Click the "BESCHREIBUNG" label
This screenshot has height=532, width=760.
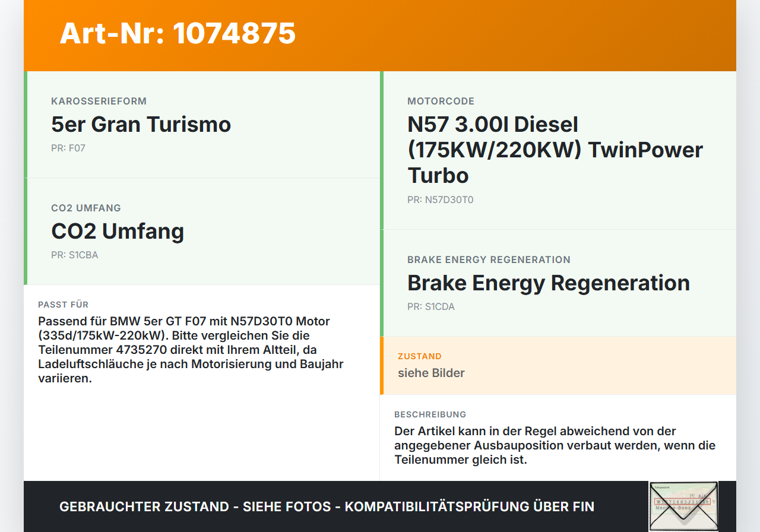[430, 414]
